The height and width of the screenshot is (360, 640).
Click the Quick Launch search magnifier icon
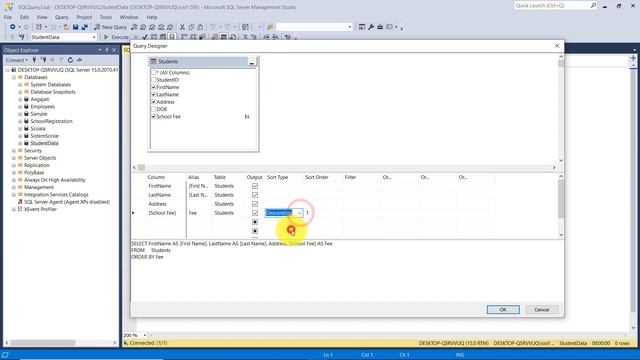593,5
